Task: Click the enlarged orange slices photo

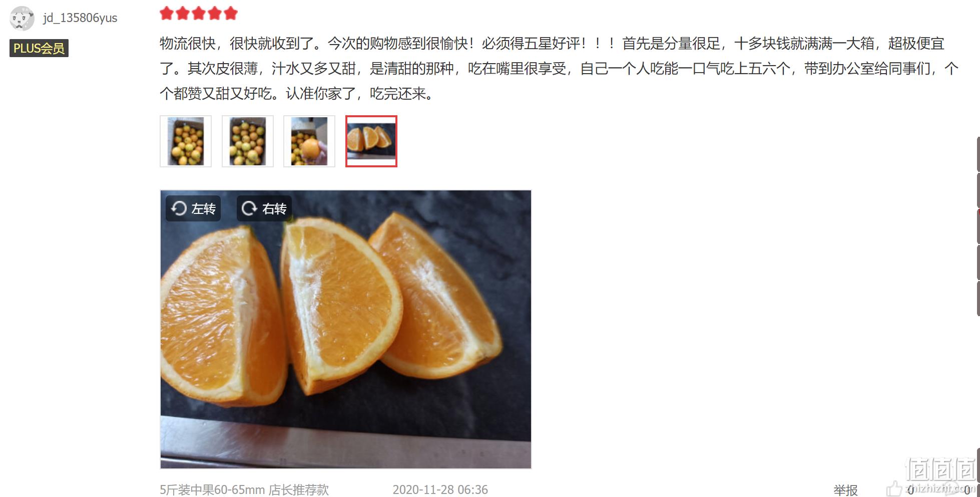Action: point(346,329)
